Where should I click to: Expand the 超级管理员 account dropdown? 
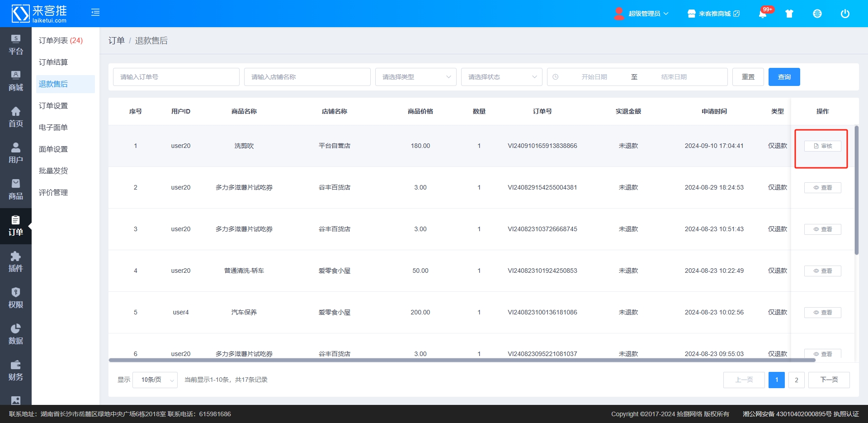[643, 14]
